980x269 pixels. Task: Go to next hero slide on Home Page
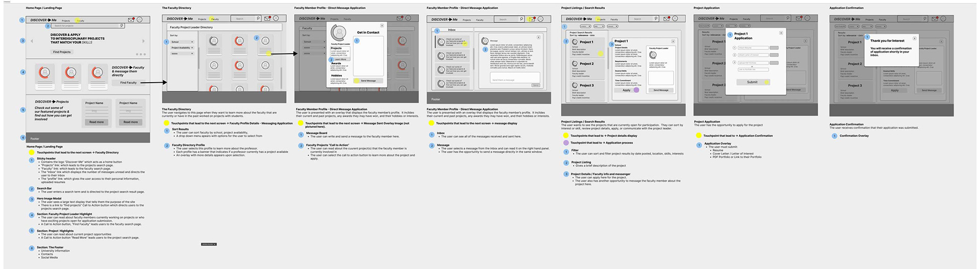point(143,41)
